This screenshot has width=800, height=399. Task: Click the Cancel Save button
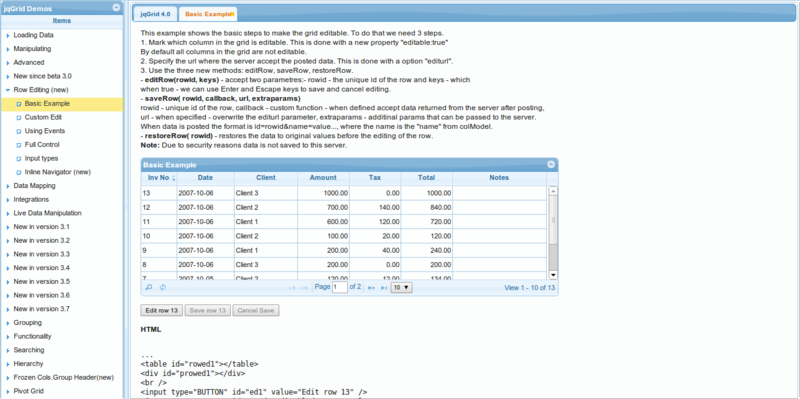256,310
